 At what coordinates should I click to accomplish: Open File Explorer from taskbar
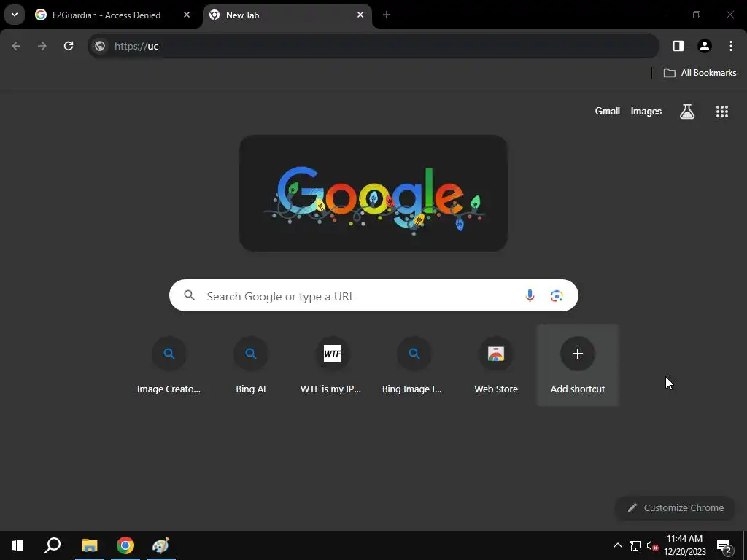[90, 545]
